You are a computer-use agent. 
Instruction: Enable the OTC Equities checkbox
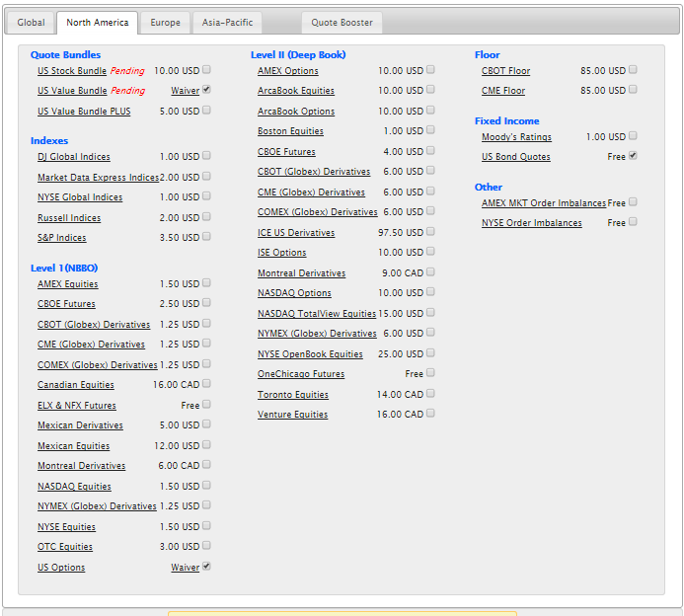(x=206, y=545)
